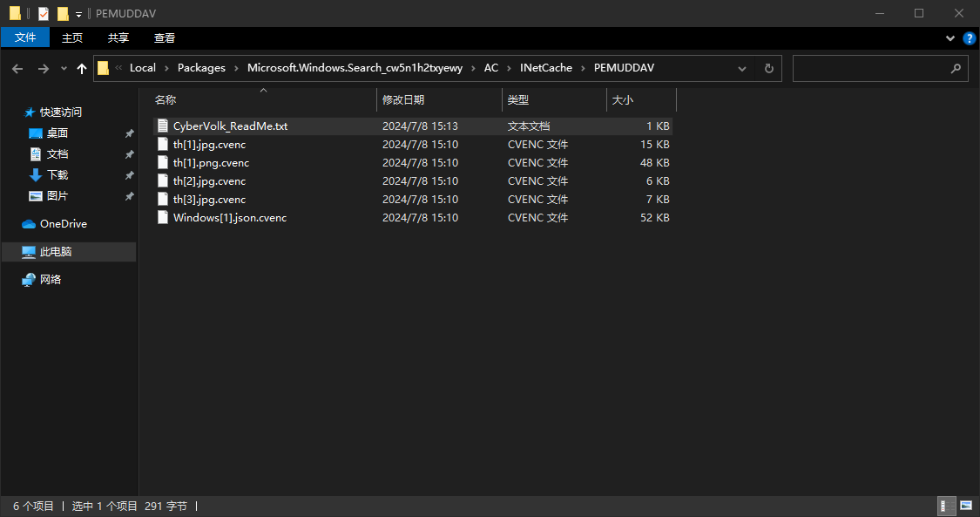The width and height of the screenshot is (980, 517).
Task: Click the folder icon in address bar
Action: pyautogui.click(x=104, y=68)
